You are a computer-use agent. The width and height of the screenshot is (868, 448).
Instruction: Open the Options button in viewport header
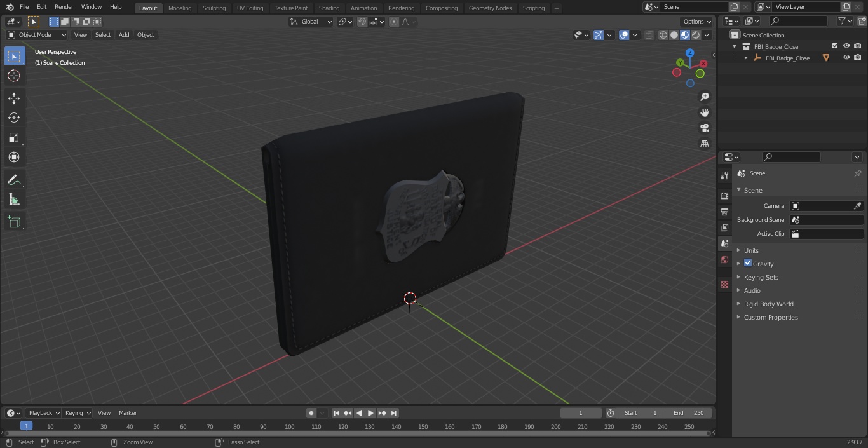click(x=697, y=22)
